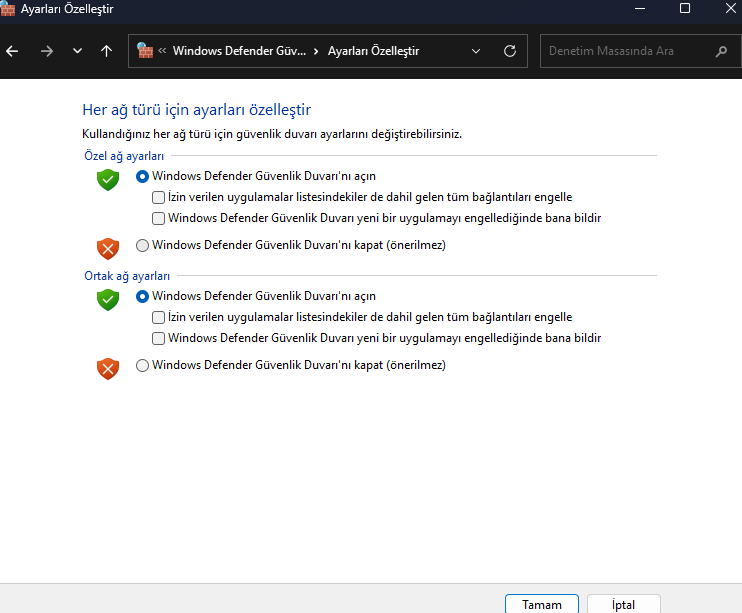
Task: Click the Ayarları Özelleştir breadcrumb
Action: (x=373, y=51)
